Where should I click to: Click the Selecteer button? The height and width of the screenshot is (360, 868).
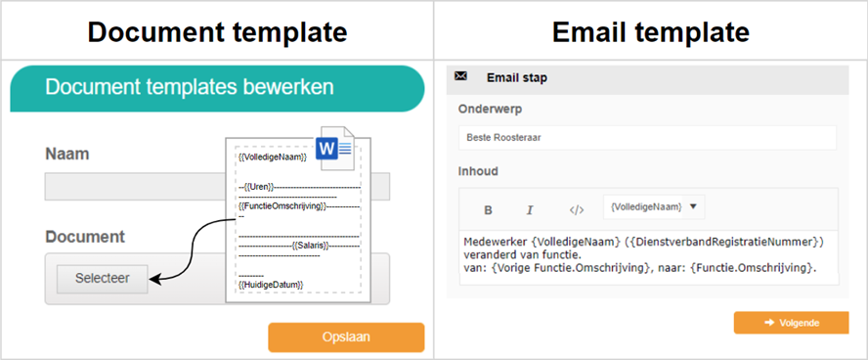[x=103, y=279]
